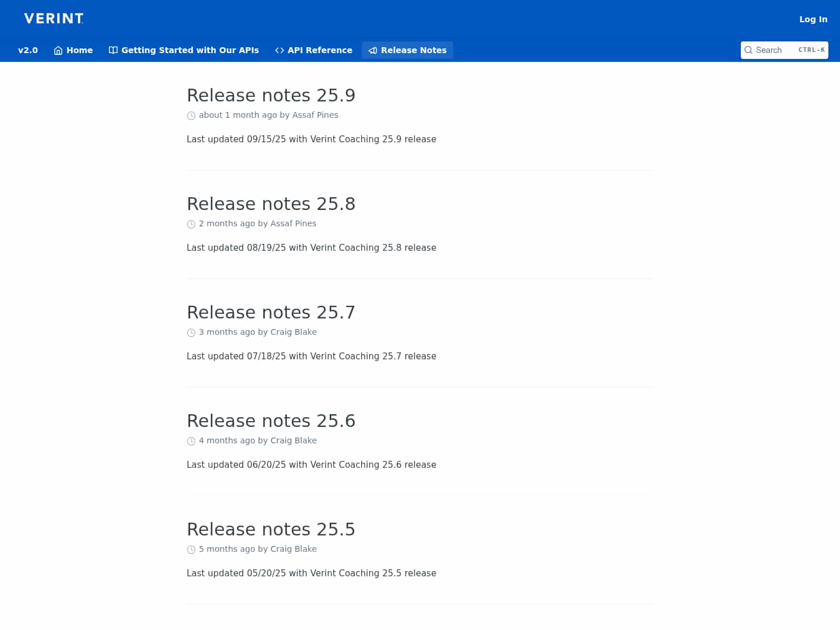Image resolution: width=840 pixels, height=630 pixels.
Task: Click '3 months ago by Craig Blake'
Action: 258,332
